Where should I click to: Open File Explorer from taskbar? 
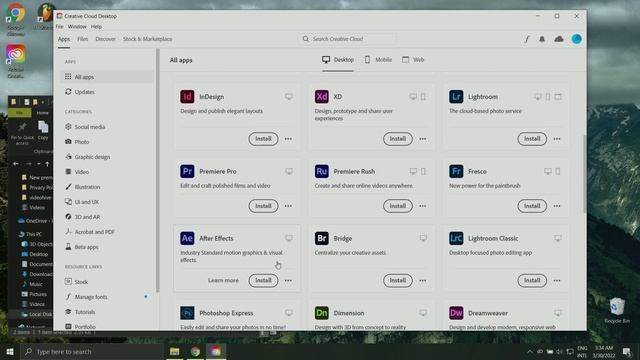click(175, 351)
